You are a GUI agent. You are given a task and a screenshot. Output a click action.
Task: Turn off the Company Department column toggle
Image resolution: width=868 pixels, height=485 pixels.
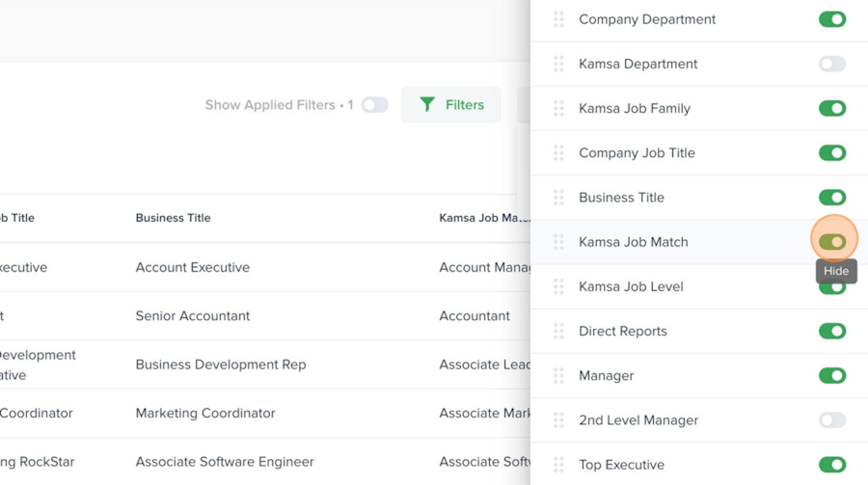[x=832, y=19]
